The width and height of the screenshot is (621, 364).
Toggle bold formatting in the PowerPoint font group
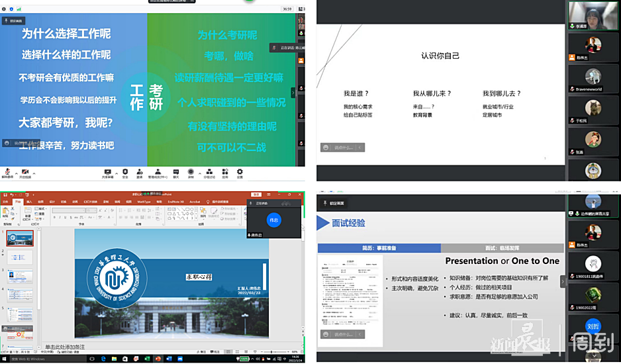[54, 216]
